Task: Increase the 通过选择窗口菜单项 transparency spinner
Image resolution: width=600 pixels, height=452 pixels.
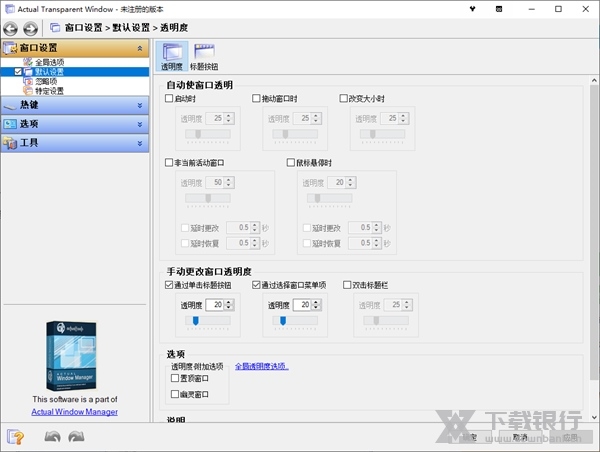Action: point(316,302)
